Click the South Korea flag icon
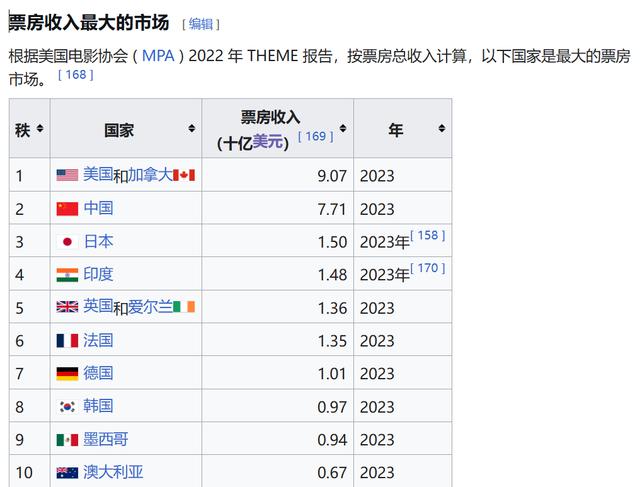Viewport: 640px width, 487px height. coord(67,407)
